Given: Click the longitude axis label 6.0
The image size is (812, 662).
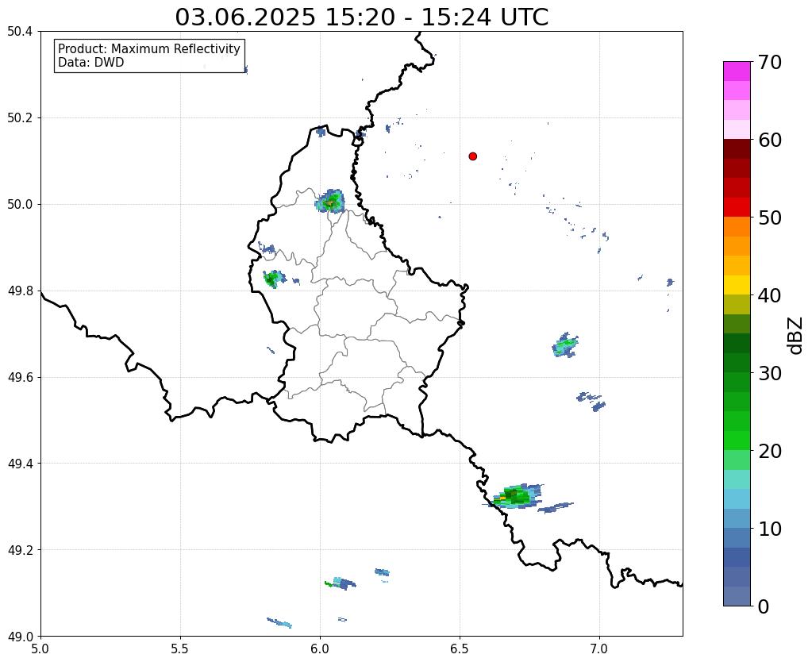Looking at the screenshot, I should point(320,649).
